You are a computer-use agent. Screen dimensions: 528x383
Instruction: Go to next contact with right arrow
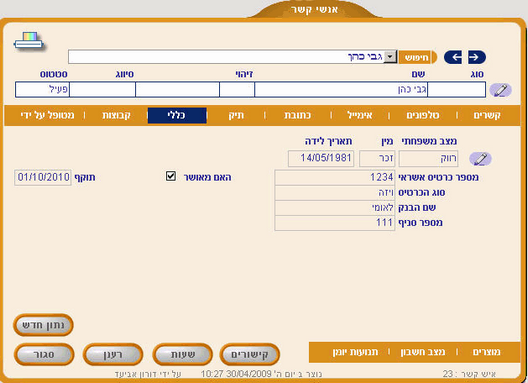(x=477, y=57)
